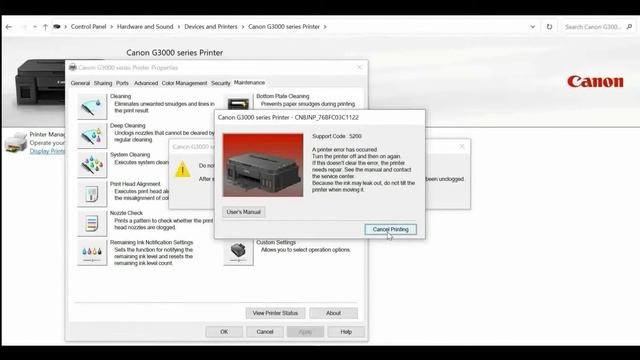Expand the chevron after Hardware and Sound
The height and width of the screenshot is (360, 640).
(x=179, y=27)
